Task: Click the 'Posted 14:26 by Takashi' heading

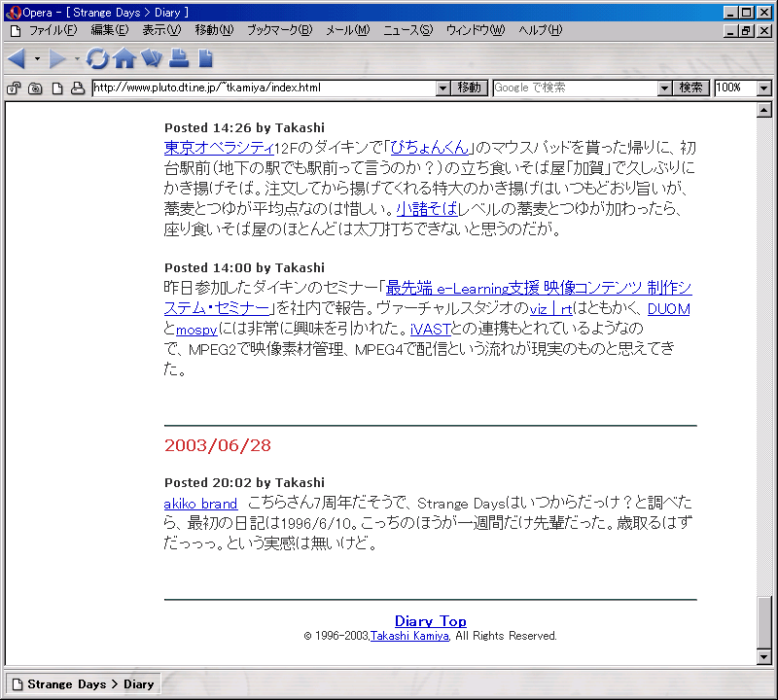Action: tap(245, 127)
